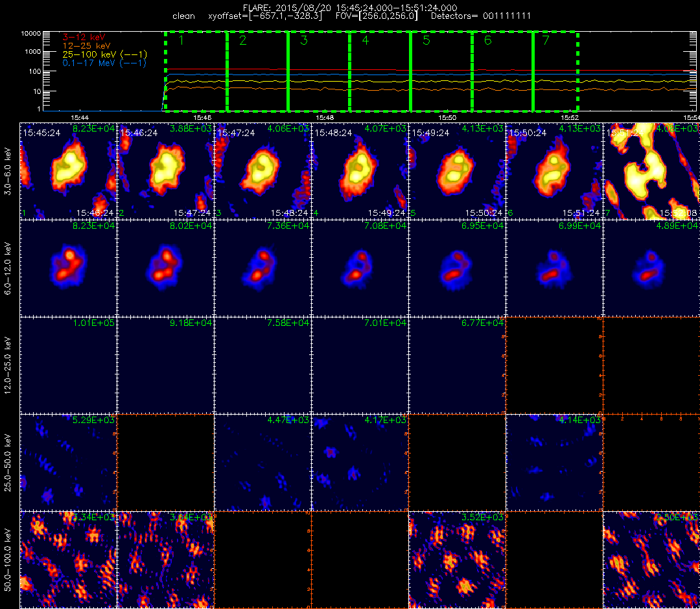Select the 6.0-12.0 keV image labeled 8.02E+04
The image size is (700, 609).
[x=166, y=268]
